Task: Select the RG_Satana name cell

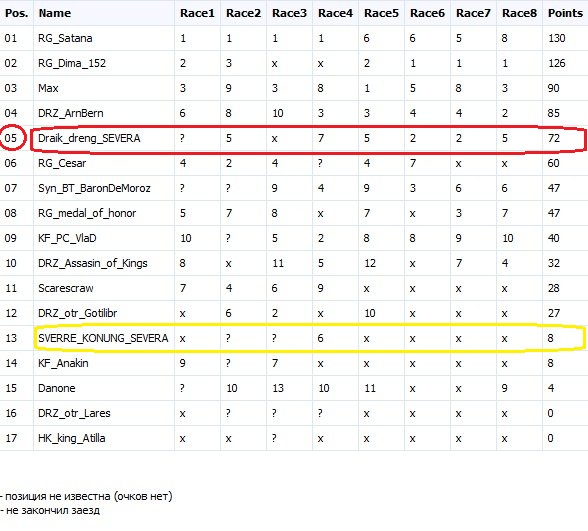Action: (x=65, y=38)
